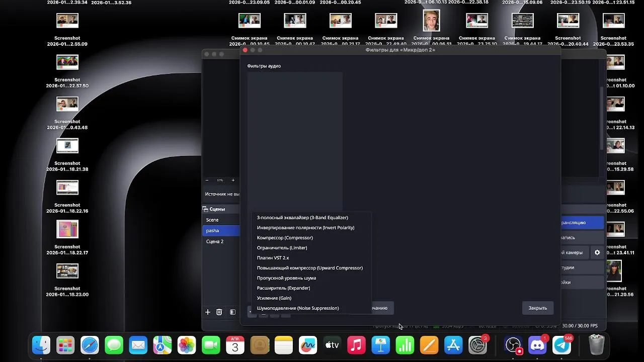The height and width of the screenshot is (362, 644).
Task: Open Photos app in the Dock
Action: coord(187,345)
